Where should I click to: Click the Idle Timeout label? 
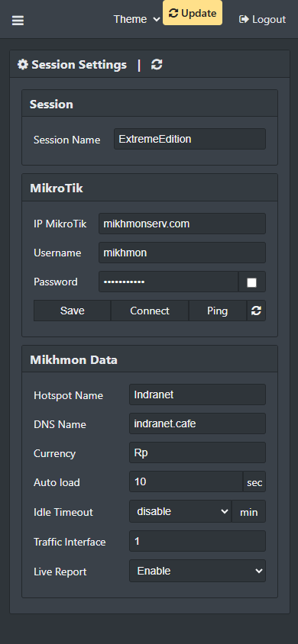tap(63, 512)
